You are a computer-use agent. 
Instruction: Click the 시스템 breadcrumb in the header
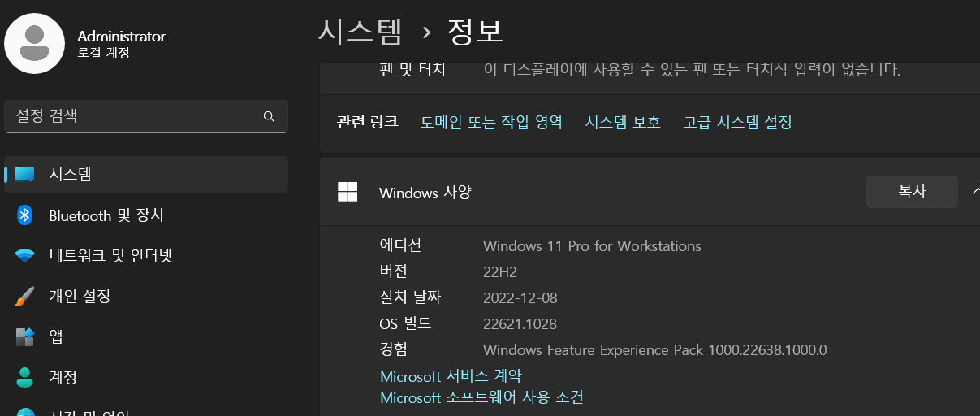click(x=360, y=32)
